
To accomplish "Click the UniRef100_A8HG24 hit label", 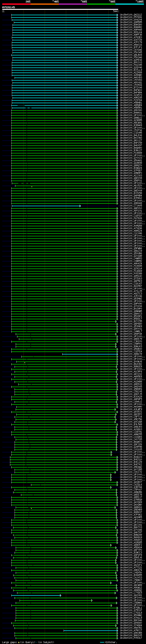I will tap(131, 231).
